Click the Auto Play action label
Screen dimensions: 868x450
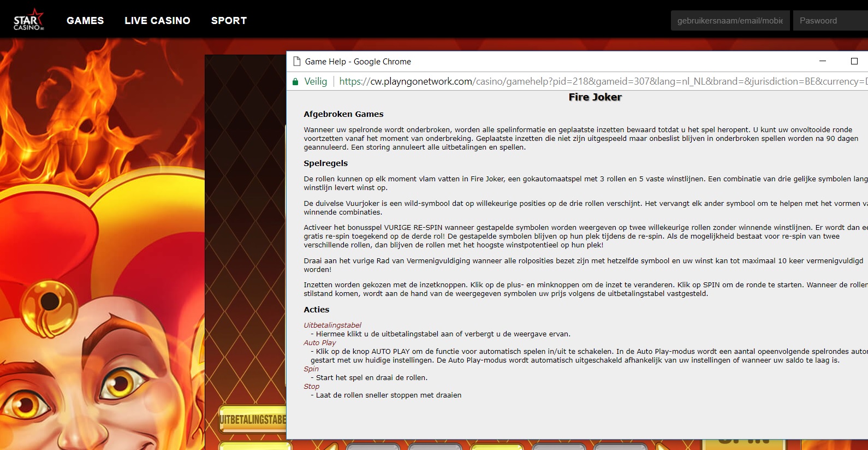319,342
